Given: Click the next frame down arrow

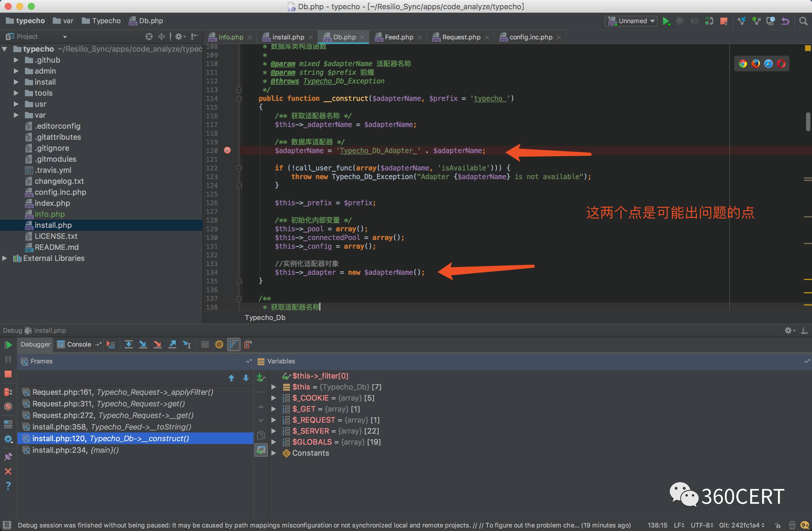Looking at the screenshot, I should pos(246,378).
